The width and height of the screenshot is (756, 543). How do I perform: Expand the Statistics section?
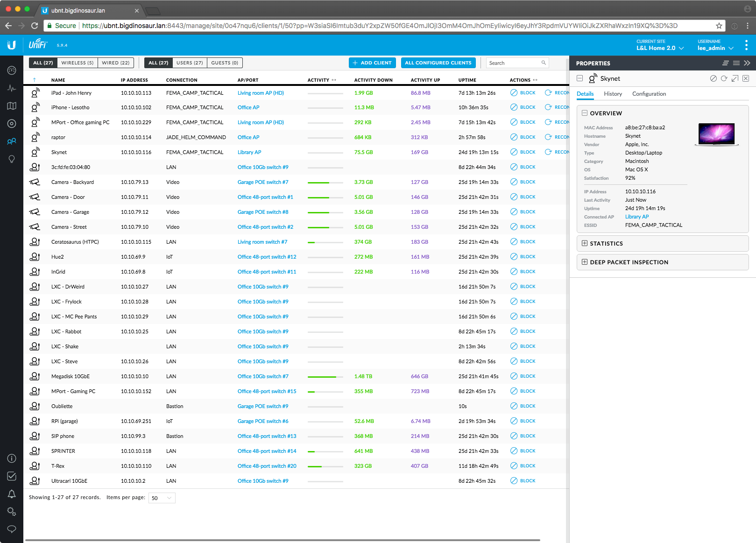point(606,244)
